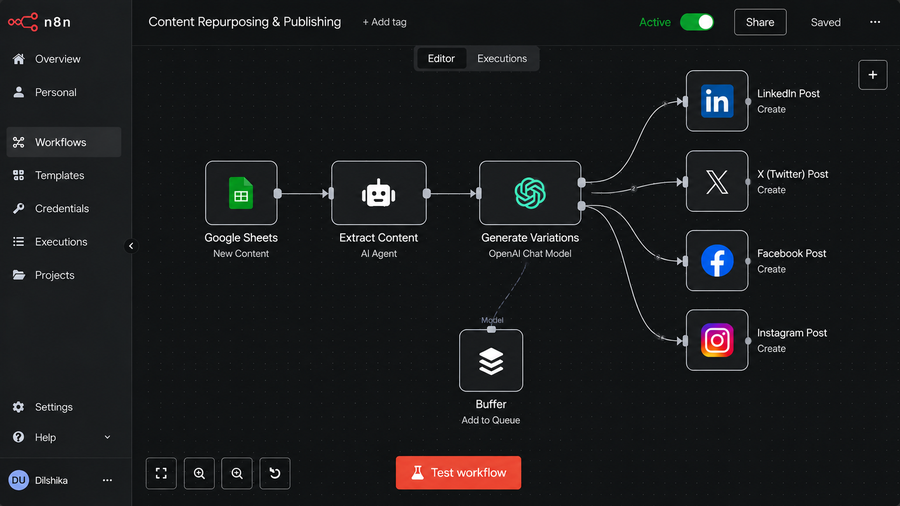Screen dimensions: 900x506
Task: Click the Google Sheets node output connector
Action: pos(278,193)
